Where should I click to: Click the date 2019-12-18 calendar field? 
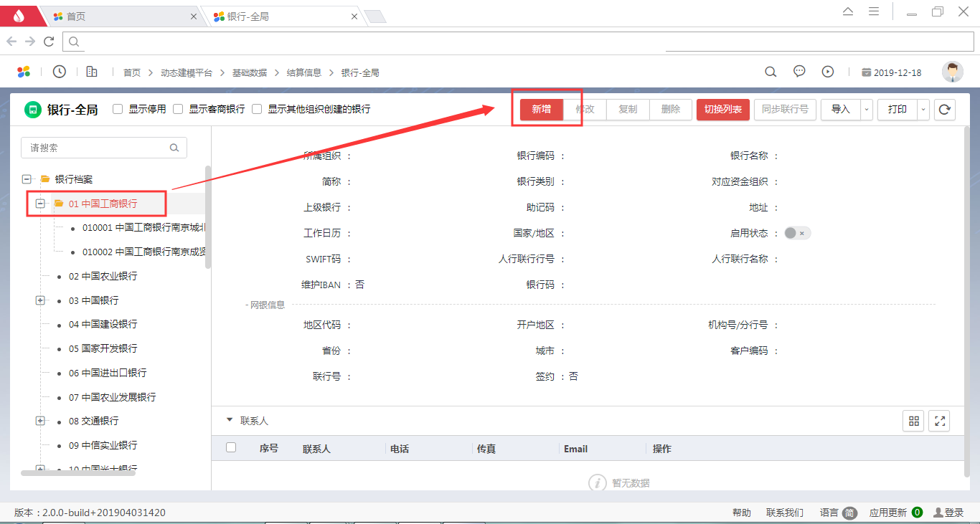tap(891, 72)
